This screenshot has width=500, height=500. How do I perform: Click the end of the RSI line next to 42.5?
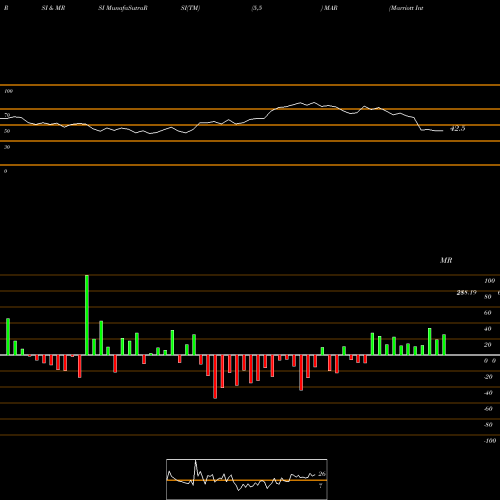pyautogui.click(x=442, y=131)
